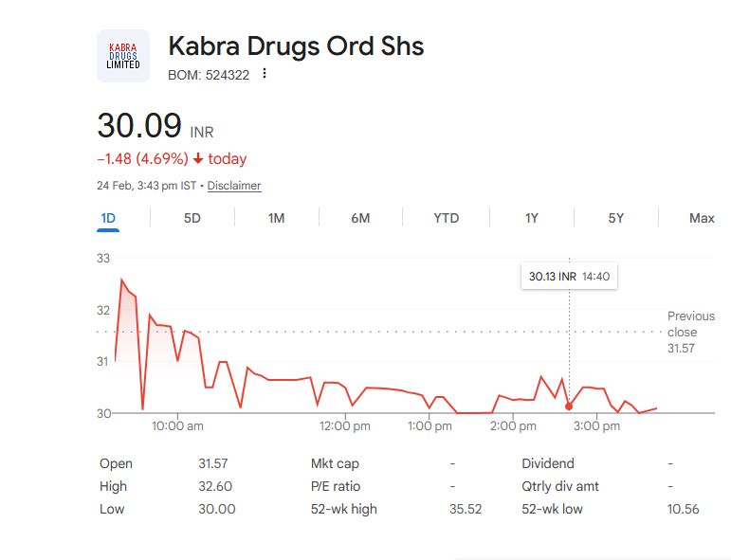Click the red down arrow beside today
The height and width of the screenshot is (560, 731).
[x=198, y=159]
